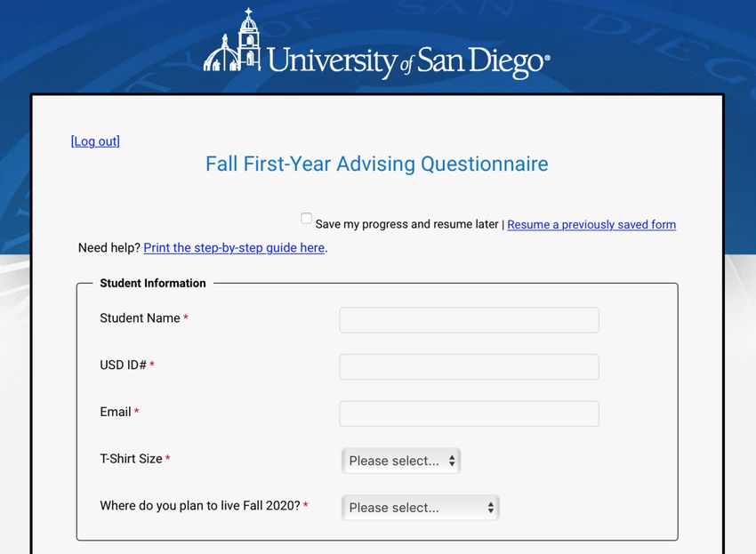Click the Fall First-Year Advising Questionnaire heading
Image resolution: width=756 pixels, height=554 pixels.
377,164
